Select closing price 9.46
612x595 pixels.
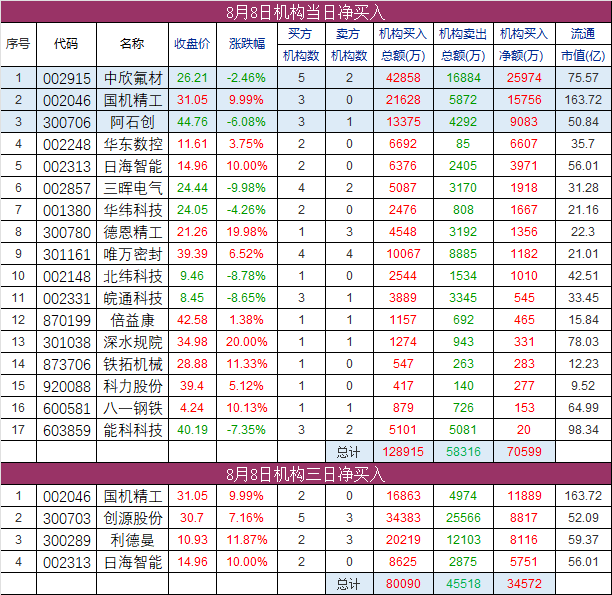click(x=192, y=276)
